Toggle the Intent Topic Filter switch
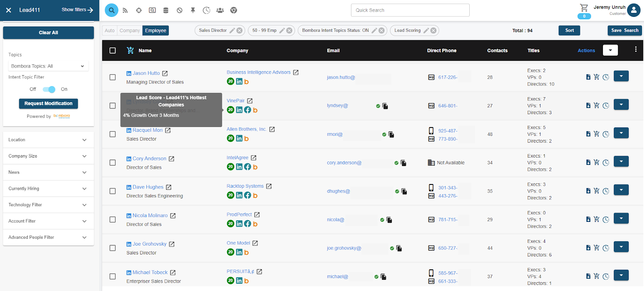644x291 pixels. (49, 89)
